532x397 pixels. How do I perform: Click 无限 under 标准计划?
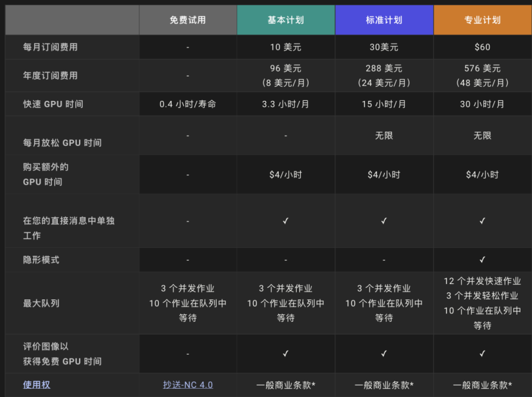pos(384,136)
